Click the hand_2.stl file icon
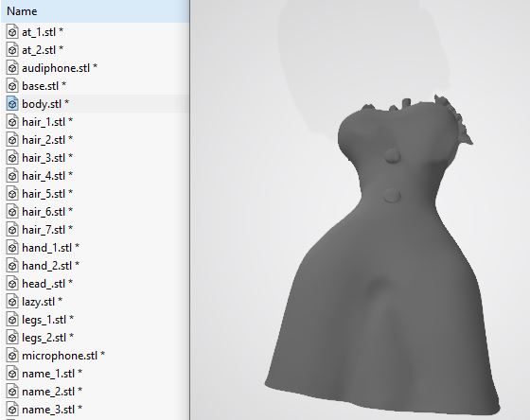The width and height of the screenshot is (530, 420). (x=12, y=266)
